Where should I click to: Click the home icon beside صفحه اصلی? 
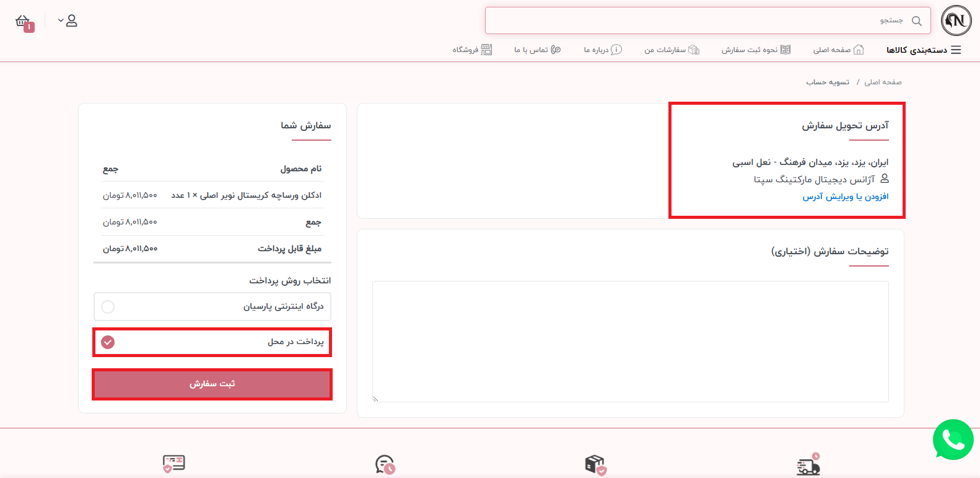[859, 50]
